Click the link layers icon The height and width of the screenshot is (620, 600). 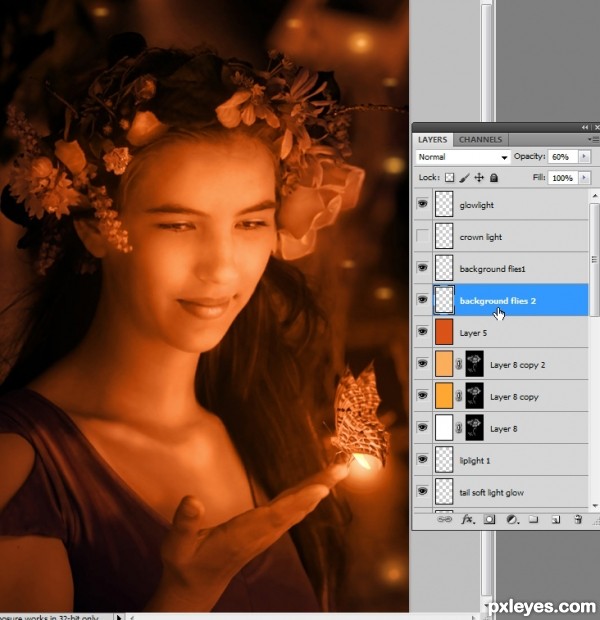tap(445, 519)
